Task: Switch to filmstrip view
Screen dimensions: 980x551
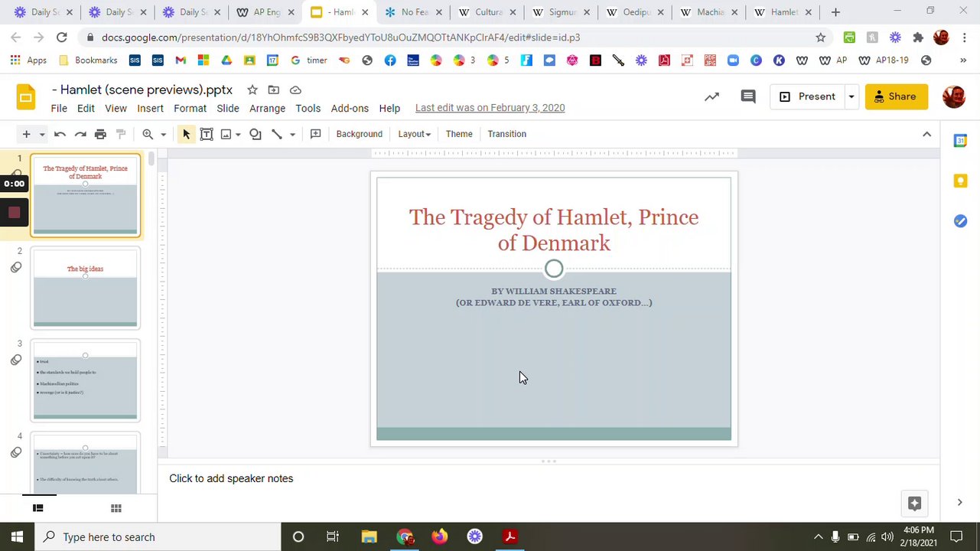Action: (37, 508)
